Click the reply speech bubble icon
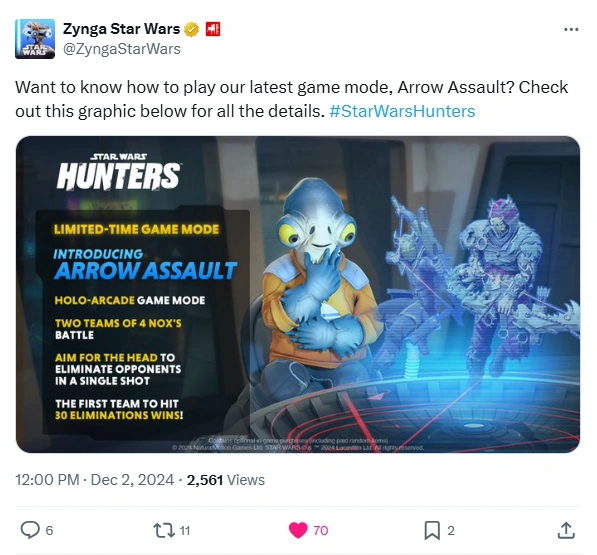Image resolution: width=597 pixels, height=555 pixels. 30,530
